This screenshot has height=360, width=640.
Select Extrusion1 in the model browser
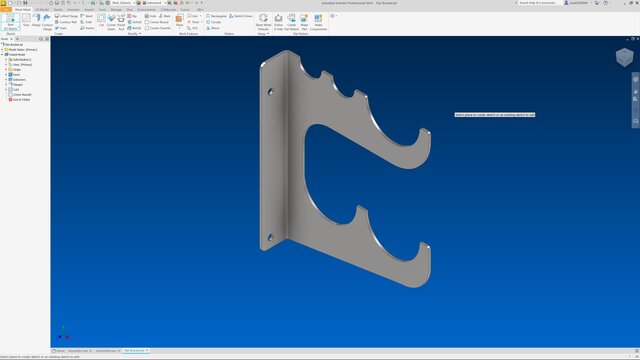point(17,80)
